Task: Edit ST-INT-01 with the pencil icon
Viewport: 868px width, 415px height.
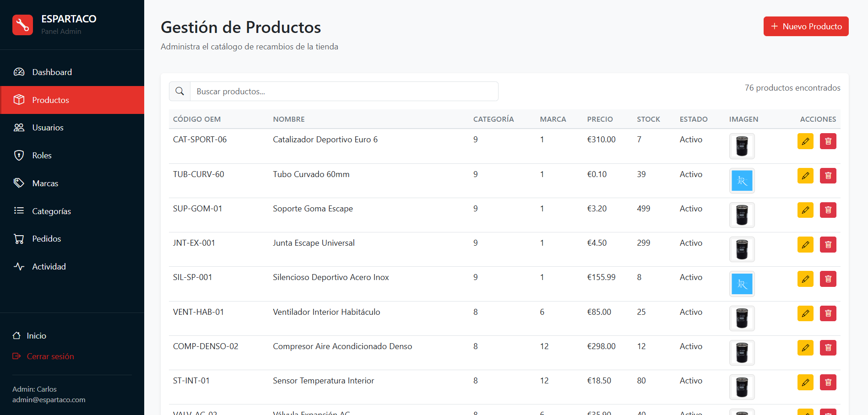Action: point(805,382)
